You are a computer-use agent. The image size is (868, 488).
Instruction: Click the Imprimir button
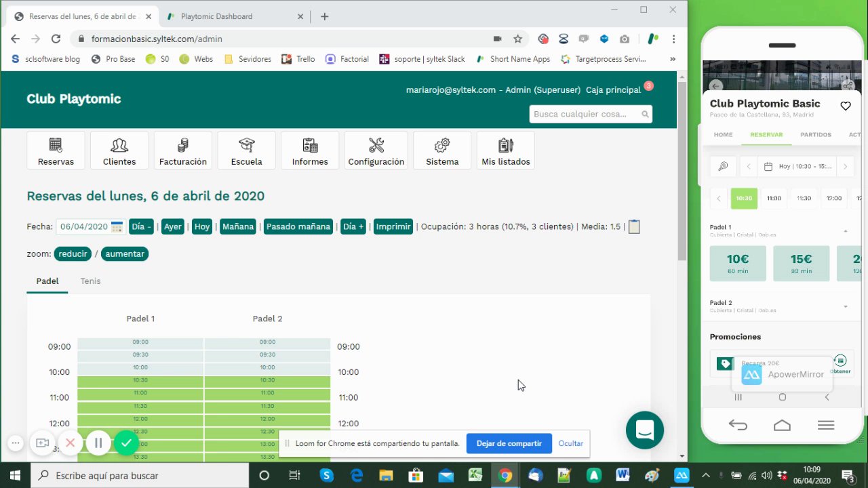(393, 226)
